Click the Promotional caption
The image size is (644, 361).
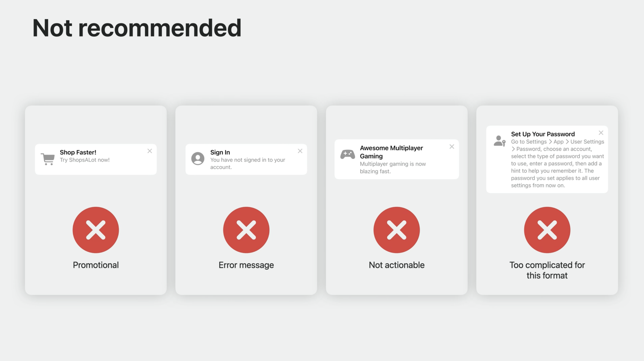tap(96, 265)
